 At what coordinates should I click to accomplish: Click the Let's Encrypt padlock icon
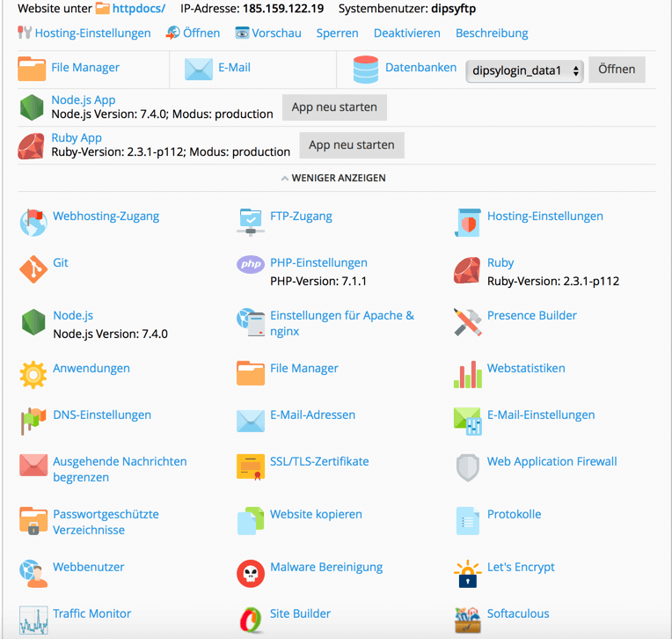point(467,573)
